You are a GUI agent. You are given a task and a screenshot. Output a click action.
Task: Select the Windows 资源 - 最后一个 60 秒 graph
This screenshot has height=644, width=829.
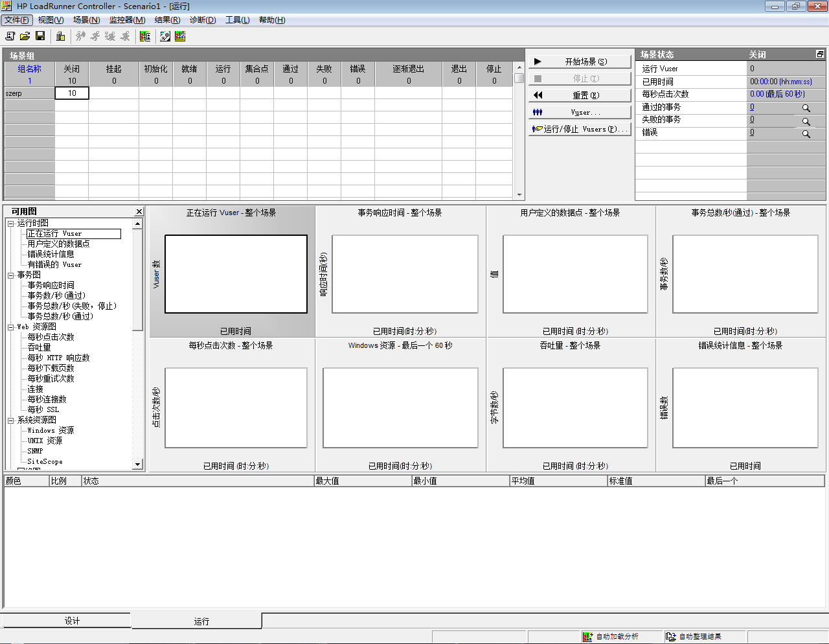[x=400, y=405]
